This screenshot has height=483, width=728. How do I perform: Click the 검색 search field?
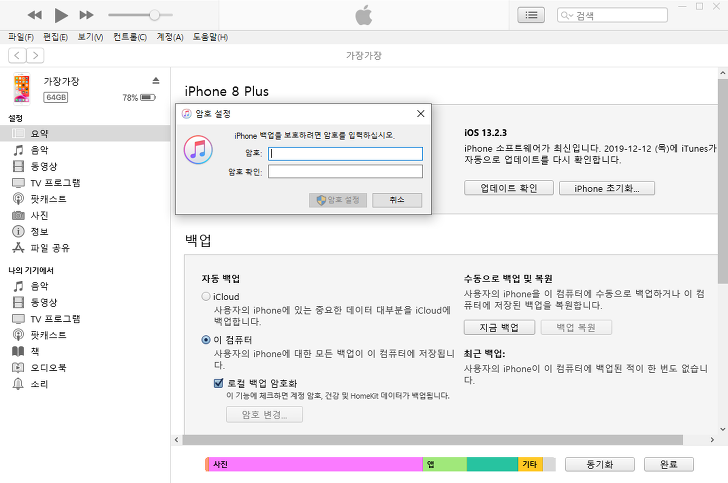[612, 15]
